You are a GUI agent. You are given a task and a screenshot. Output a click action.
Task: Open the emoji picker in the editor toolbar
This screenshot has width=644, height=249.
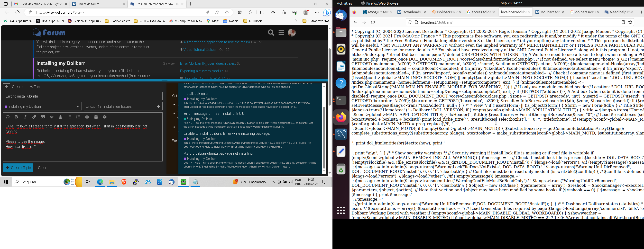87,117
